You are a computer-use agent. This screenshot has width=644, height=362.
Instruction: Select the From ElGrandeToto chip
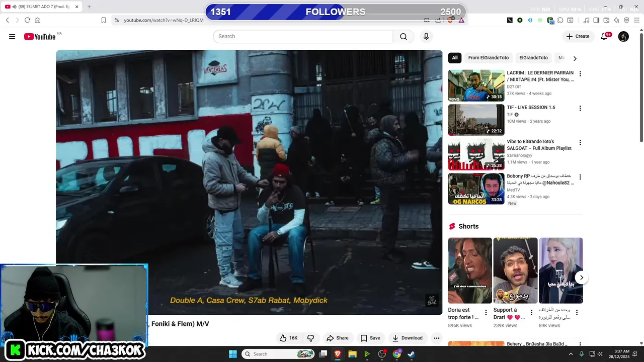[x=489, y=58]
